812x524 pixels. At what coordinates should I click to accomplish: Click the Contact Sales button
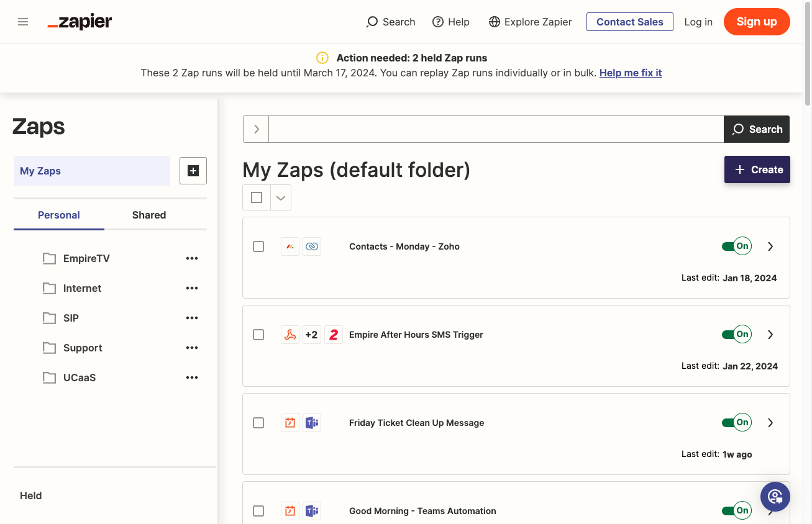click(x=630, y=22)
